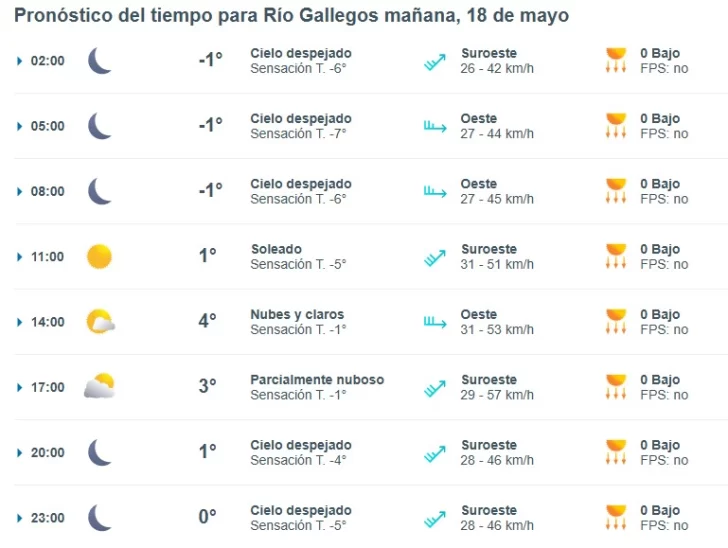Image resolution: width=728 pixels, height=548 pixels.
Task: Click the 'Soleado' text at 11:00
Action: 276,249
